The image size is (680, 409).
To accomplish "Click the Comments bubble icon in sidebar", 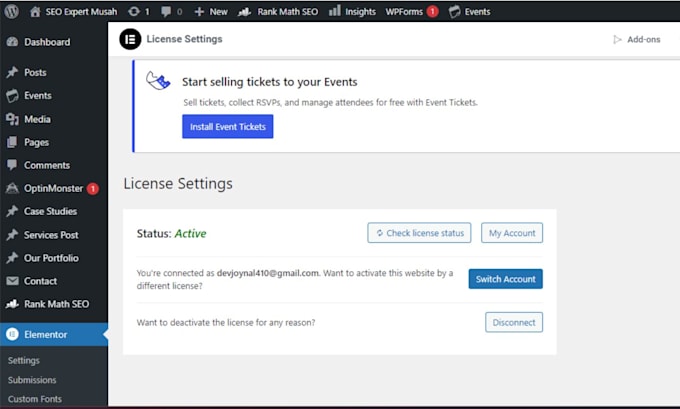I will coord(12,165).
